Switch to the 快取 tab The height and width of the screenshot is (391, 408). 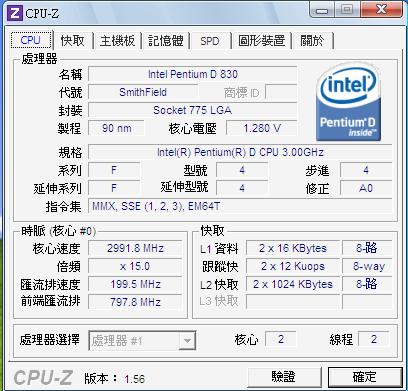point(72,41)
